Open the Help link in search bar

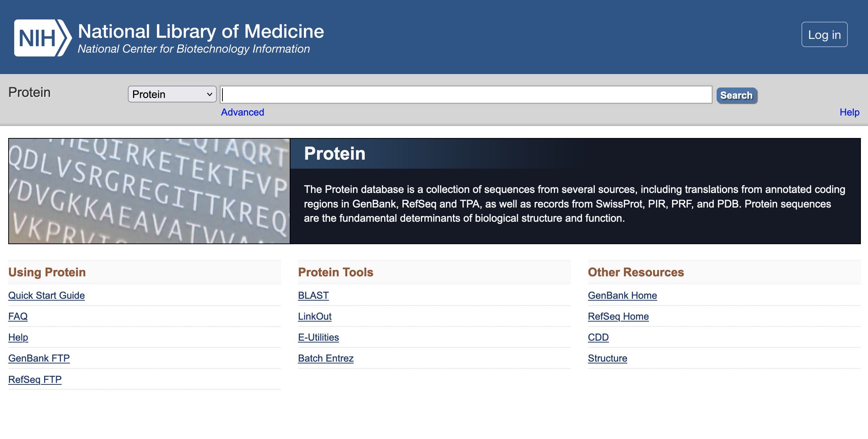tap(849, 112)
